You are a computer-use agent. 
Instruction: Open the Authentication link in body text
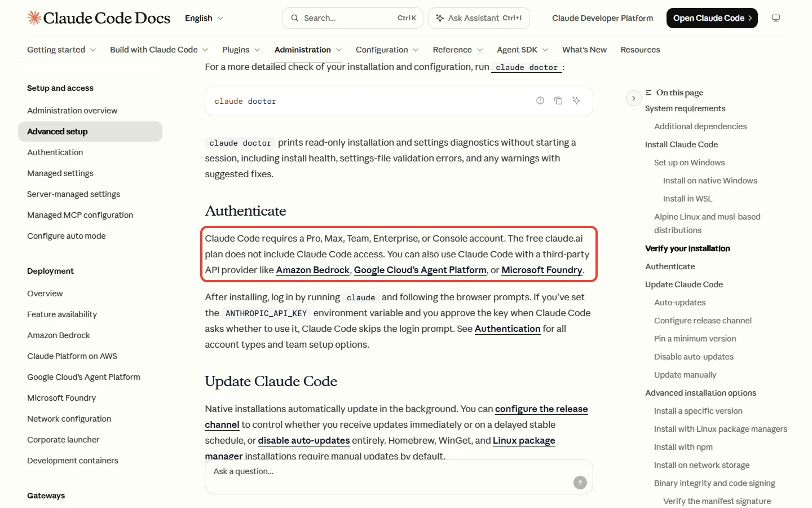coord(507,329)
